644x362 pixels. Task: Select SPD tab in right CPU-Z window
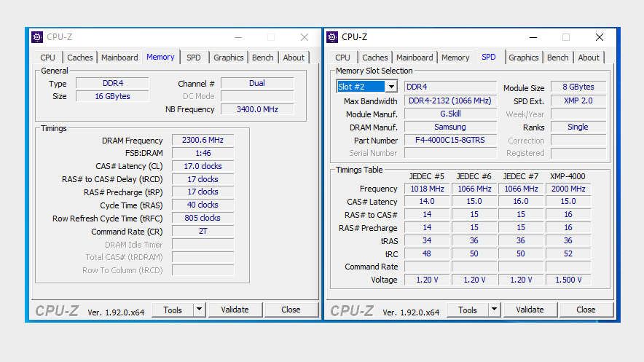click(x=488, y=57)
